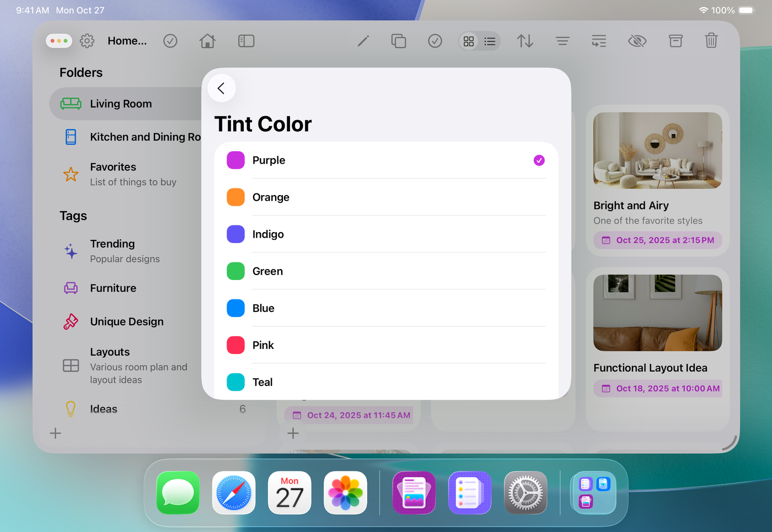Toggle the hidden items eye icon

click(637, 41)
